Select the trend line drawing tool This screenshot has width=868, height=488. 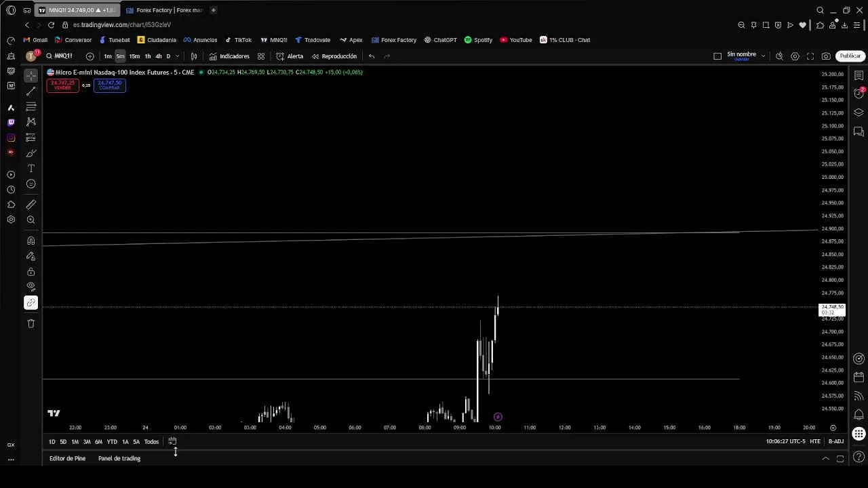31,91
